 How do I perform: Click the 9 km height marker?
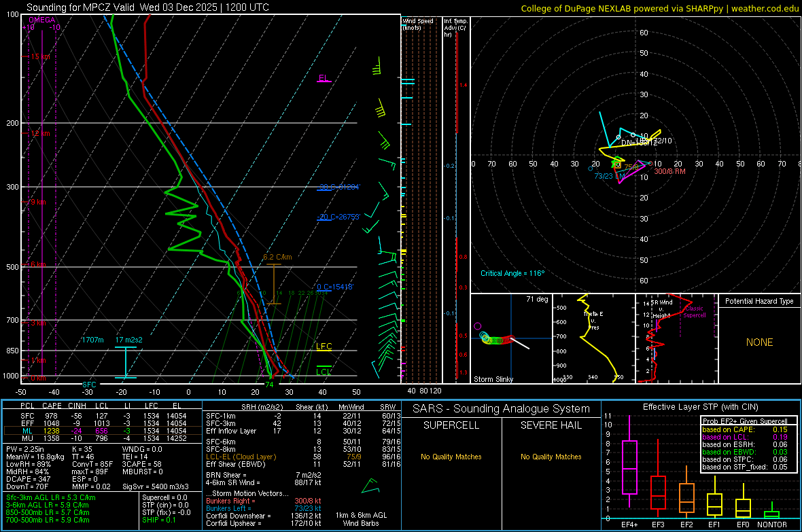[x=38, y=202]
